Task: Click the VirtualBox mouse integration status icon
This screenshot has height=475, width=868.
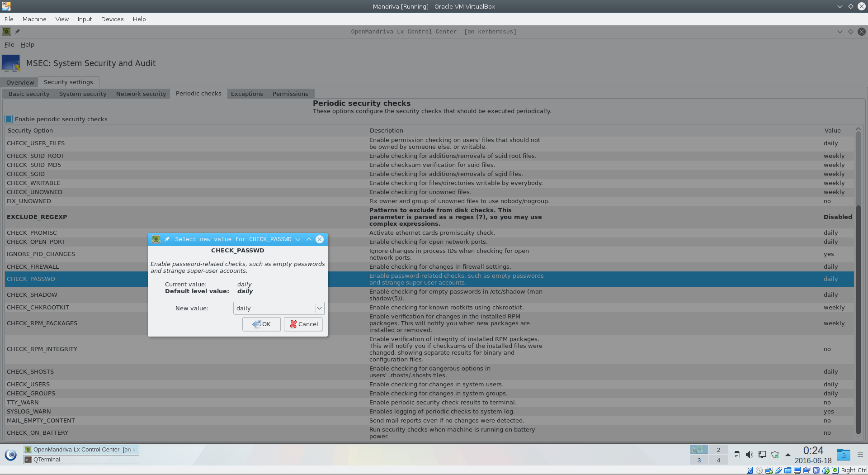Action: tap(826, 470)
